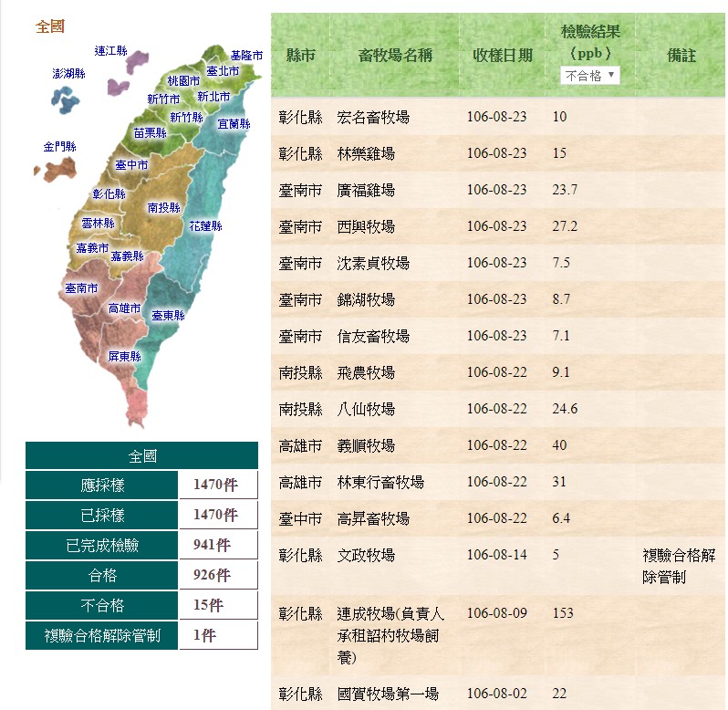Click 臺北市 map label
728x710 pixels.
click(223, 71)
